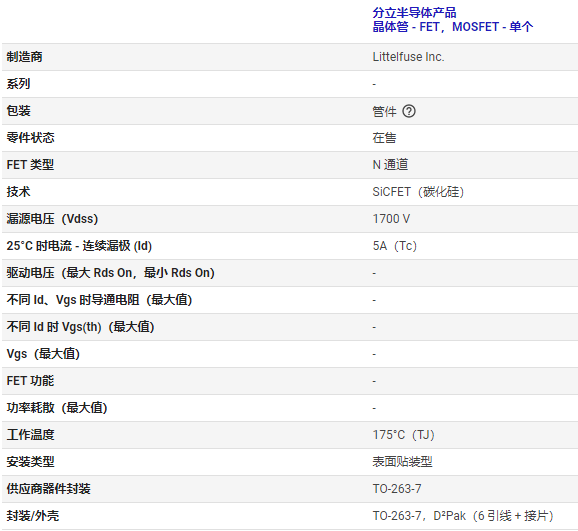Click the 在售 part status value

click(384, 138)
